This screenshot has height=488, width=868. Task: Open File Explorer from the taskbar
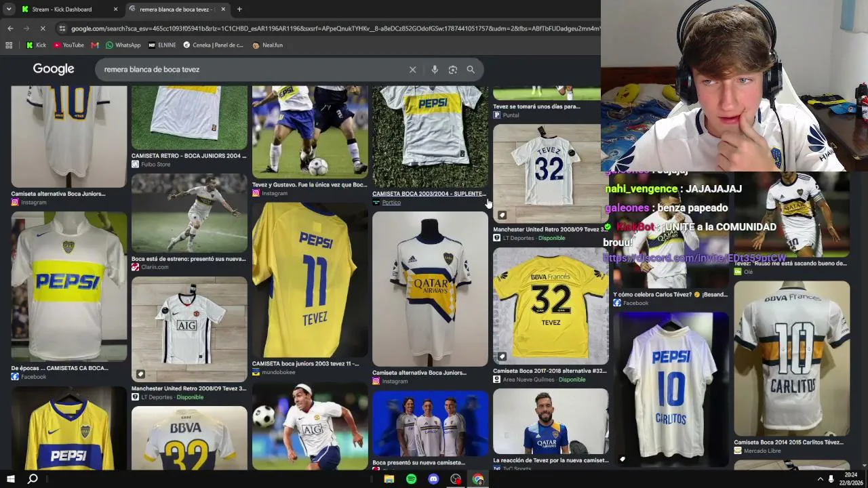click(389, 479)
